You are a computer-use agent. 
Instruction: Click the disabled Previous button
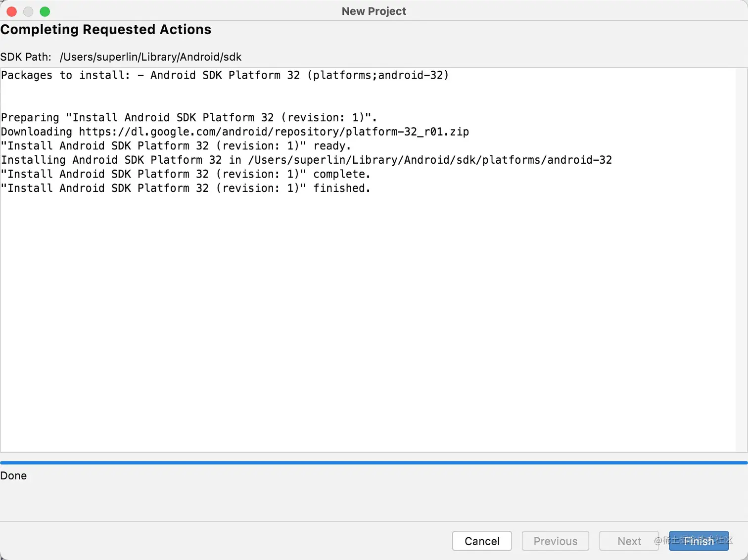tap(555, 541)
